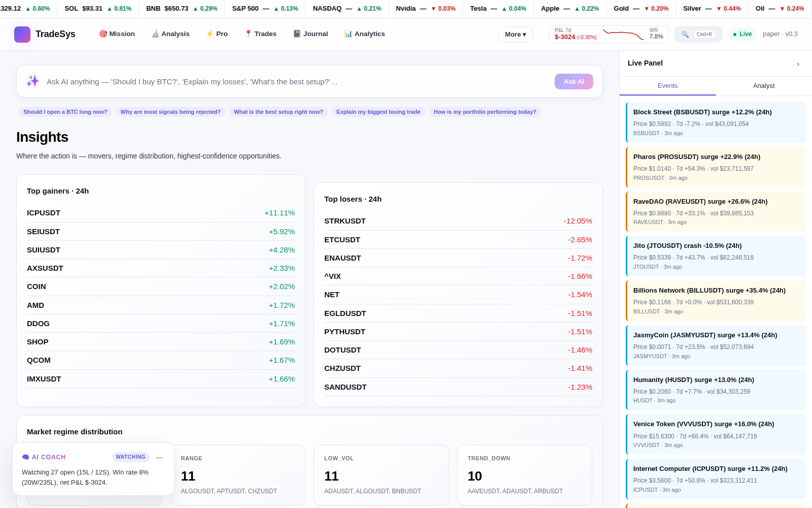Select 'How is my portfolio performing today?' chip
The height and width of the screenshot is (508, 812).
pyautogui.click(x=485, y=112)
